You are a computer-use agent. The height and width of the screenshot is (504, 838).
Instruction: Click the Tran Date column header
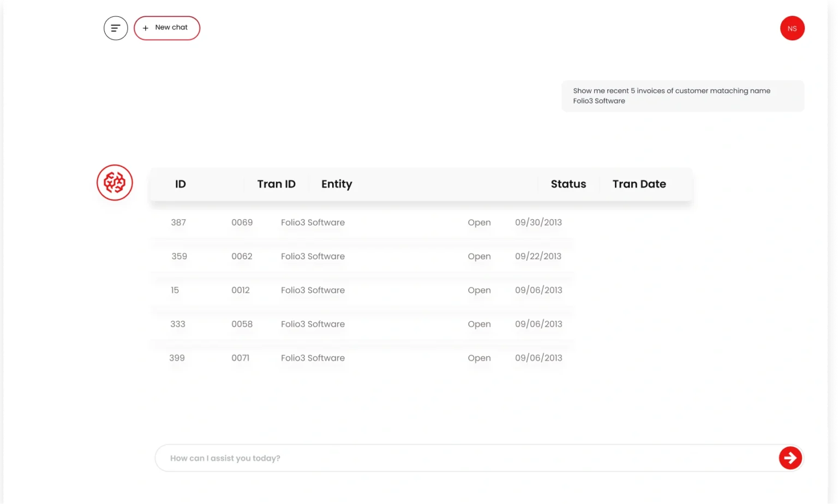pos(639,184)
